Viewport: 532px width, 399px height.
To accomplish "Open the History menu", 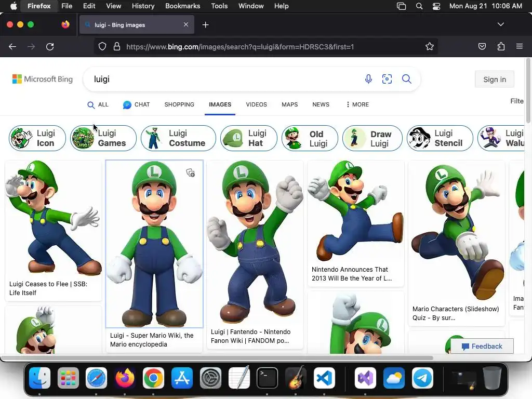I will (143, 6).
